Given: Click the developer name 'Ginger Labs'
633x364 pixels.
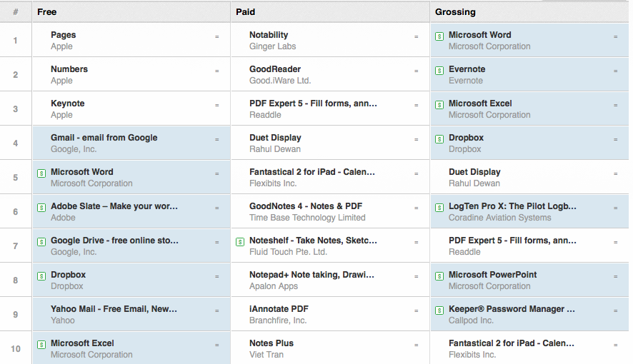Looking at the screenshot, I should click(272, 46).
